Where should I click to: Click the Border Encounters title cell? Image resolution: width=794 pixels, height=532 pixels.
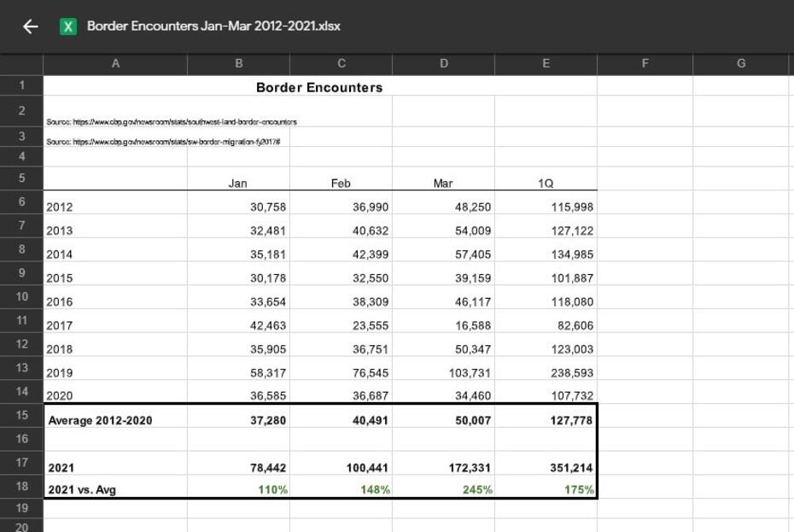tap(319, 87)
